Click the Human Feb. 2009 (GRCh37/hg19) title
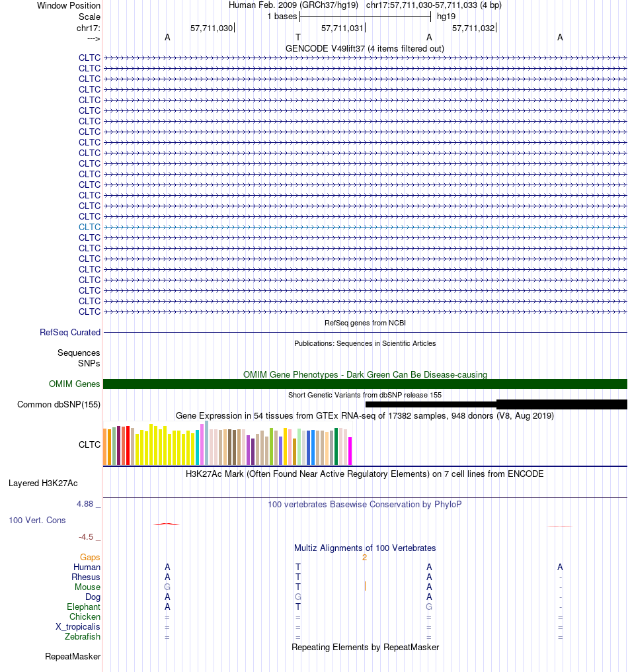 coord(293,5)
